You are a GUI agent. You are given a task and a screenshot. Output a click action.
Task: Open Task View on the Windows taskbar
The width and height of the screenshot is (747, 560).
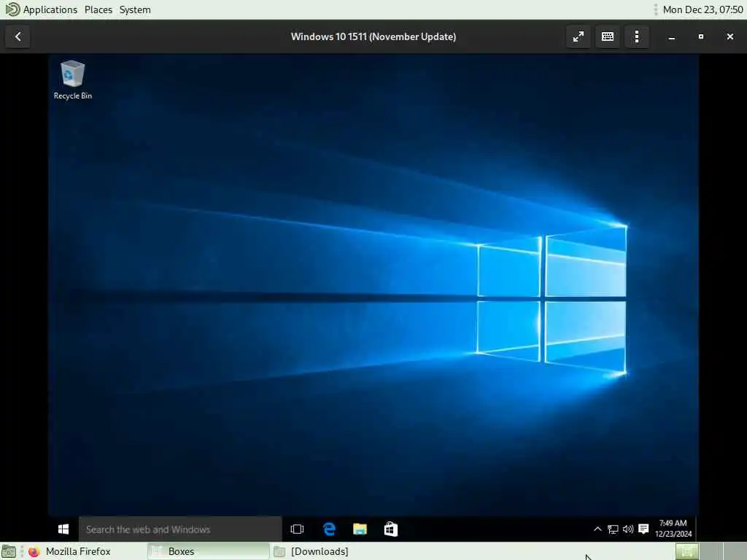[298, 529]
